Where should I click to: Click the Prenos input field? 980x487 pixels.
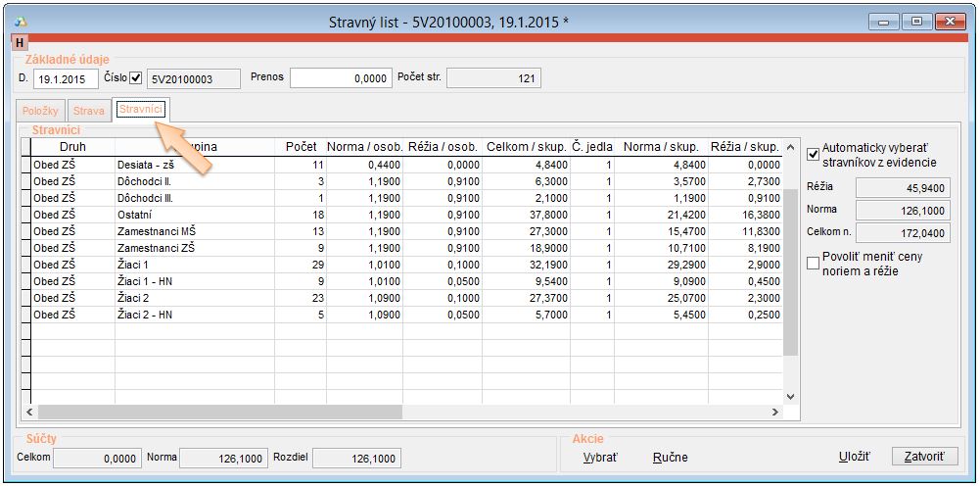(340, 78)
